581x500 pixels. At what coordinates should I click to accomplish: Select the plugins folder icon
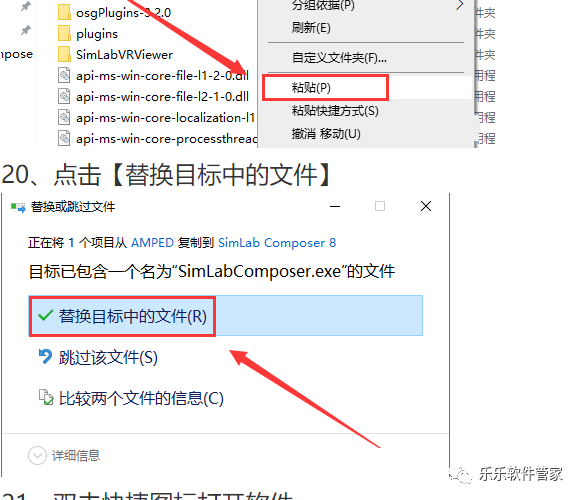64,33
